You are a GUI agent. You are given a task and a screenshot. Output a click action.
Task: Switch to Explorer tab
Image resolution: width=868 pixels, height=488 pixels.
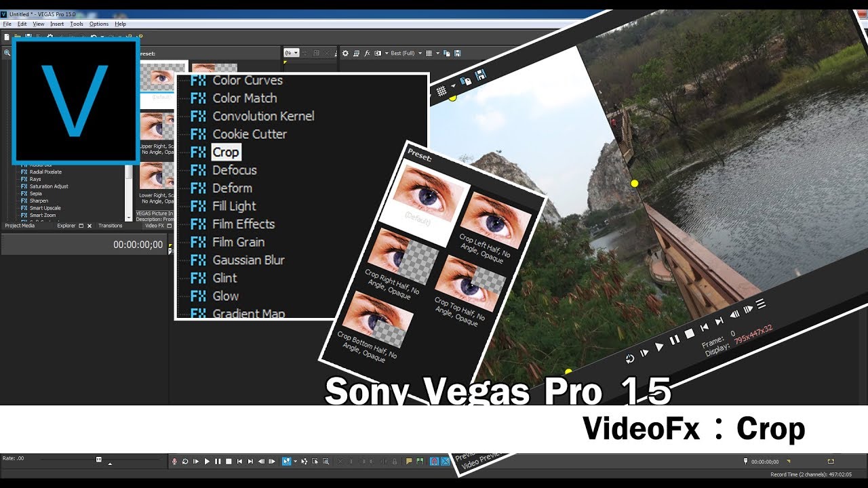click(66, 226)
